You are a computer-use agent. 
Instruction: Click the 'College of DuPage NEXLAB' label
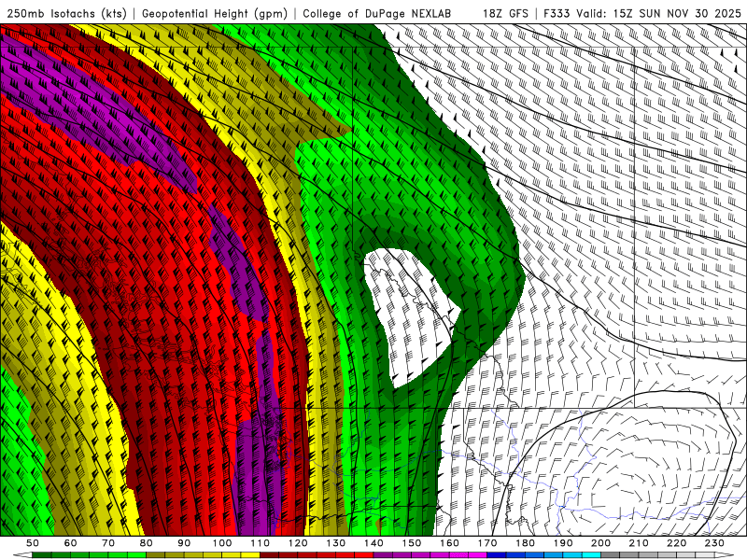377,13
